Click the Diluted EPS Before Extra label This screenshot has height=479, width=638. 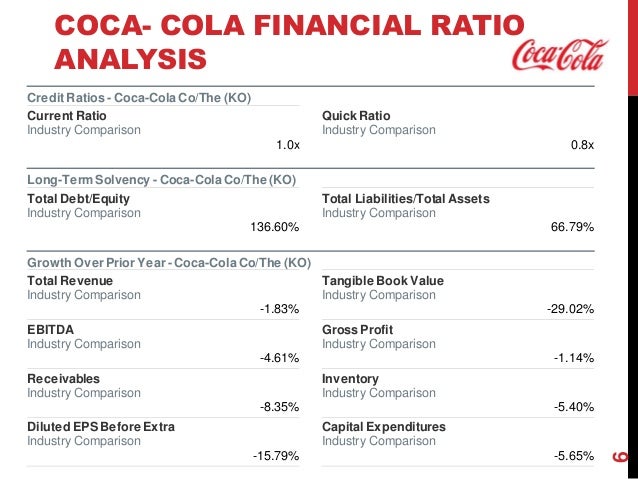101,427
